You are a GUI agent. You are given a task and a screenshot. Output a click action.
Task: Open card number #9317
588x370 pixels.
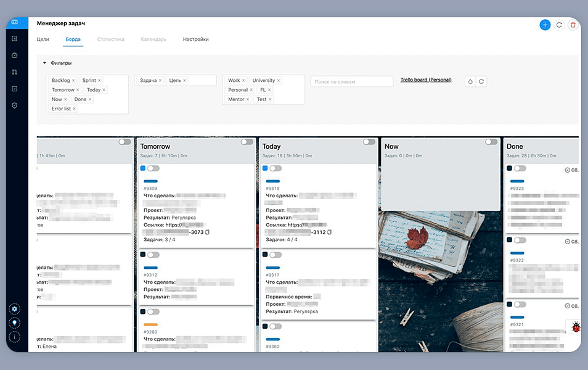[x=272, y=275]
